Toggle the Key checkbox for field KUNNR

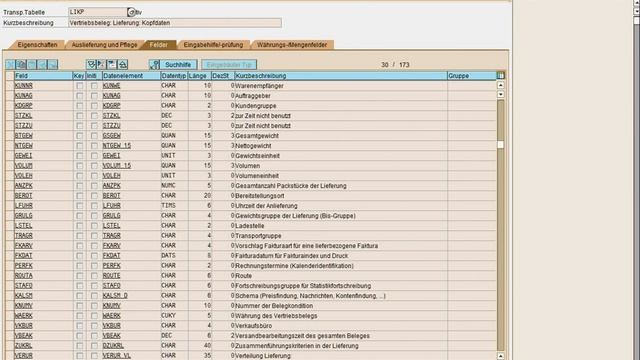point(80,86)
